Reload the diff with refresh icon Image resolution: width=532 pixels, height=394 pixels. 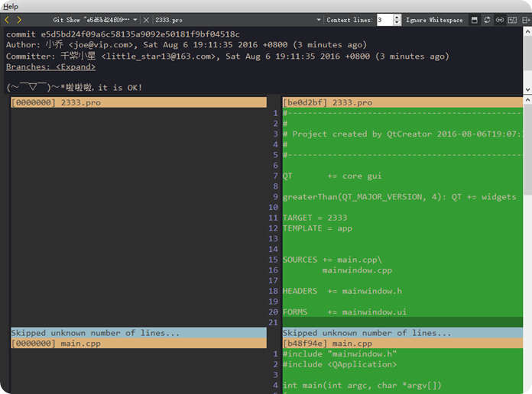pyautogui.click(x=487, y=20)
